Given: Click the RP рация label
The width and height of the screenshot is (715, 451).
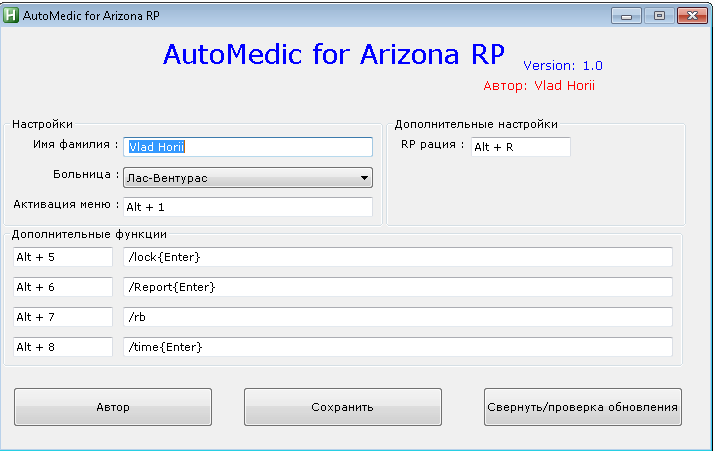Looking at the screenshot, I should pyautogui.click(x=432, y=145).
